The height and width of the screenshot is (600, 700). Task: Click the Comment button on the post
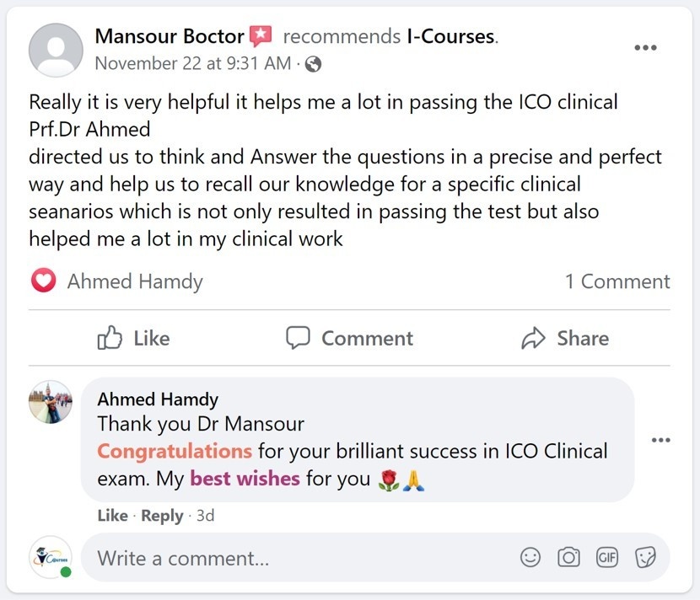click(349, 339)
